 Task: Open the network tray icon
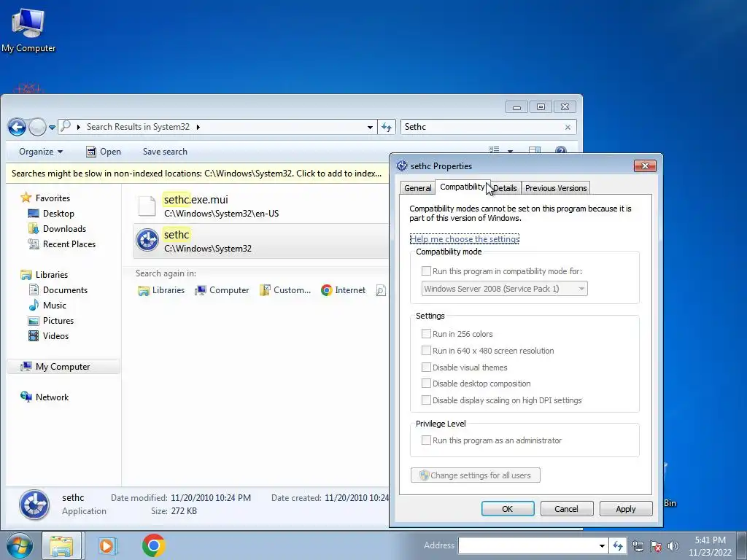(638, 546)
